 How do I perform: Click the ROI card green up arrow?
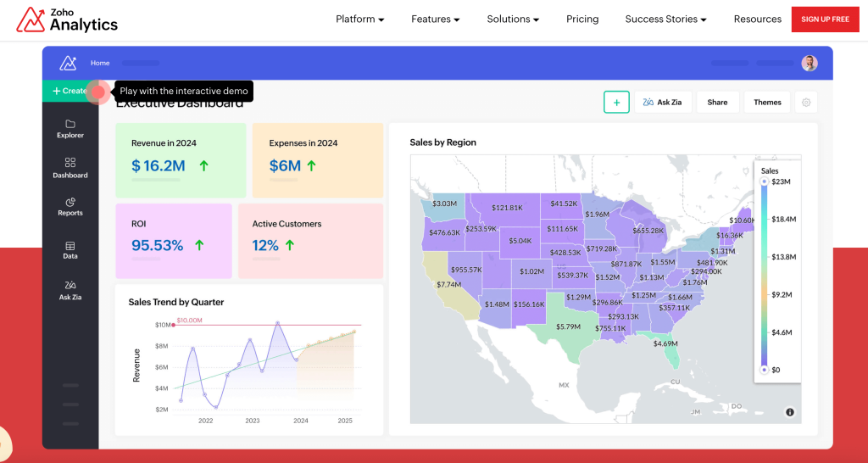tap(199, 245)
